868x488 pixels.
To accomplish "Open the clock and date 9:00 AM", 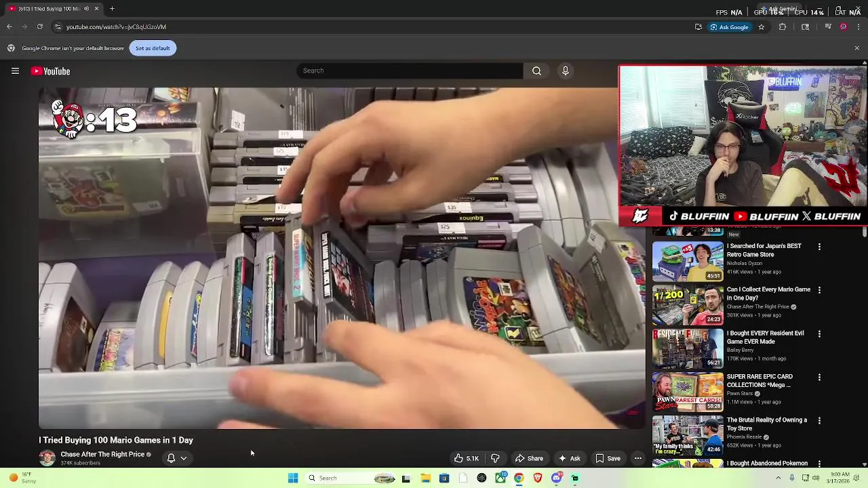I will pyautogui.click(x=844, y=479).
